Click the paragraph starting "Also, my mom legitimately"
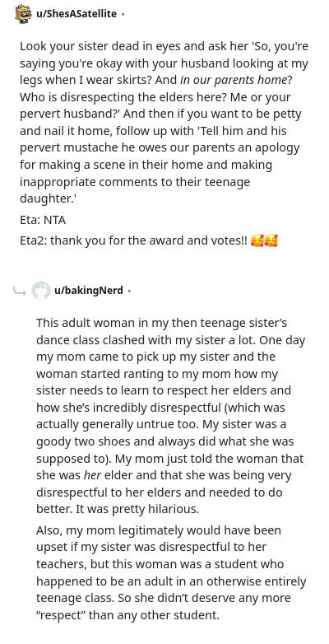This screenshot has height=644, width=329. [171, 572]
